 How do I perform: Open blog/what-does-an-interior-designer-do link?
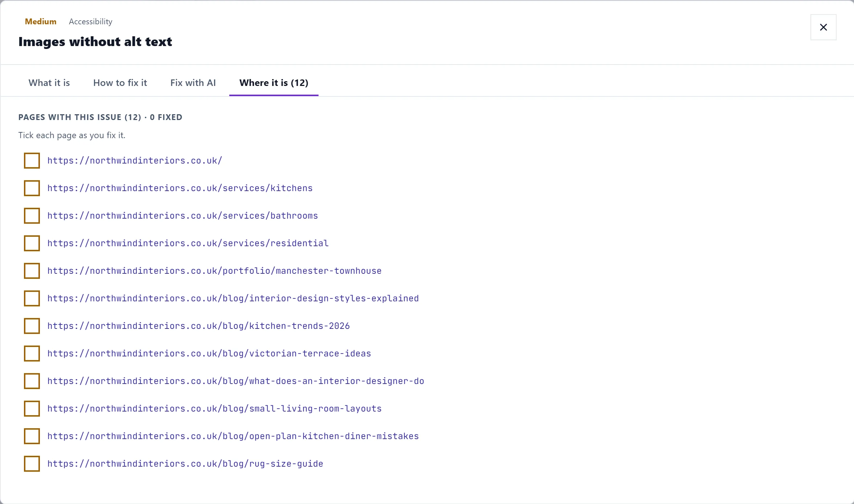pos(236,381)
